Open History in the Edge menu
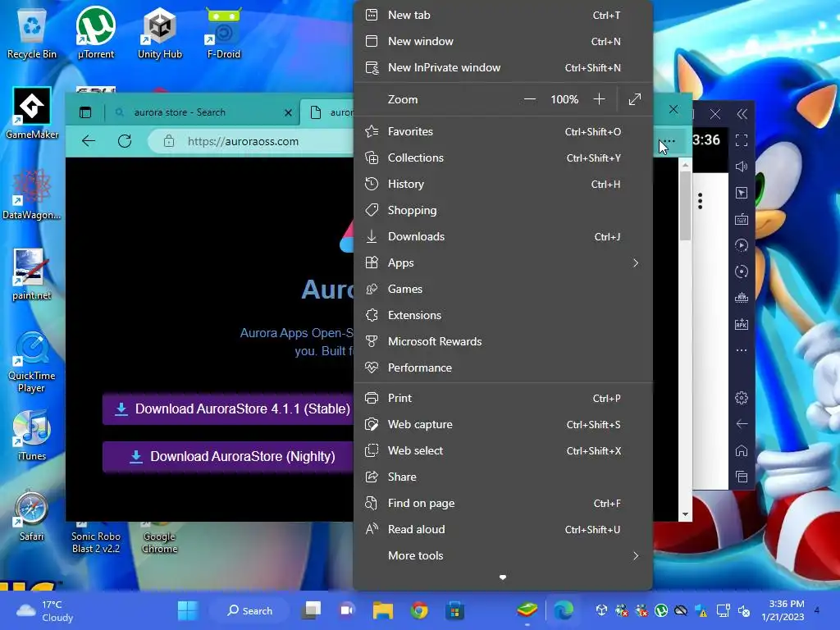 click(x=503, y=184)
